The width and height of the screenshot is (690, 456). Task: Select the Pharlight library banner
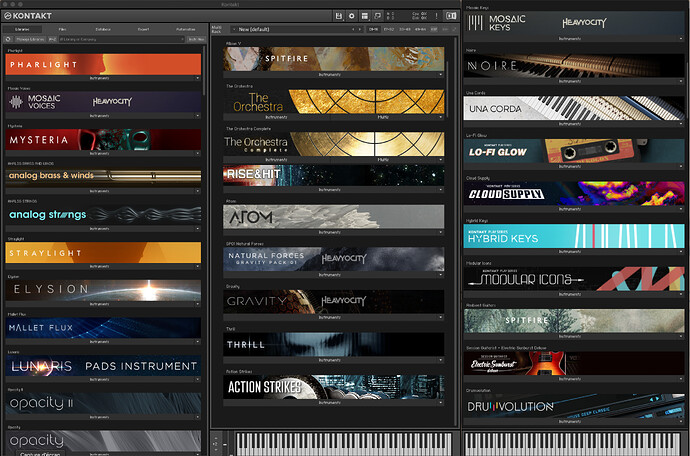tap(103, 64)
